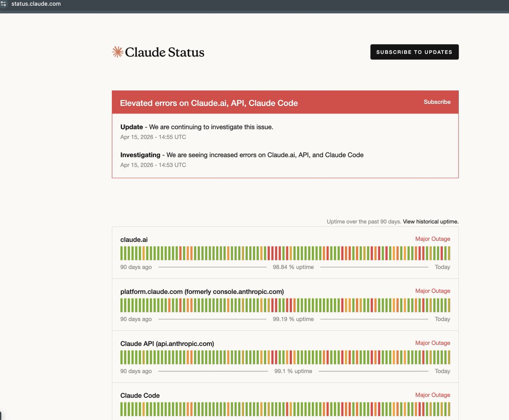
Task: Click the claude.ai component name
Action: pos(134,240)
